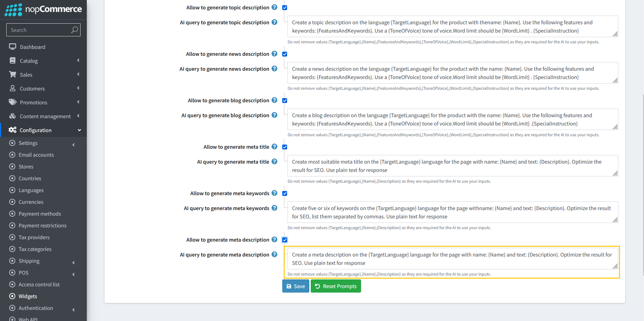This screenshot has width=644, height=321.
Task: Disable the Allow to generate news description checkbox
Action: coord(285,54)
